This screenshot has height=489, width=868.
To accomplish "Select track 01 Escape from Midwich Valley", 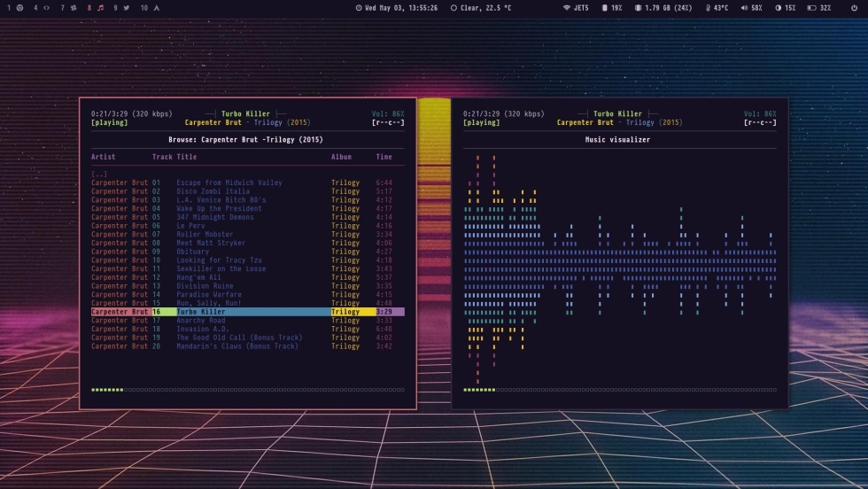I will coord(248,182).
